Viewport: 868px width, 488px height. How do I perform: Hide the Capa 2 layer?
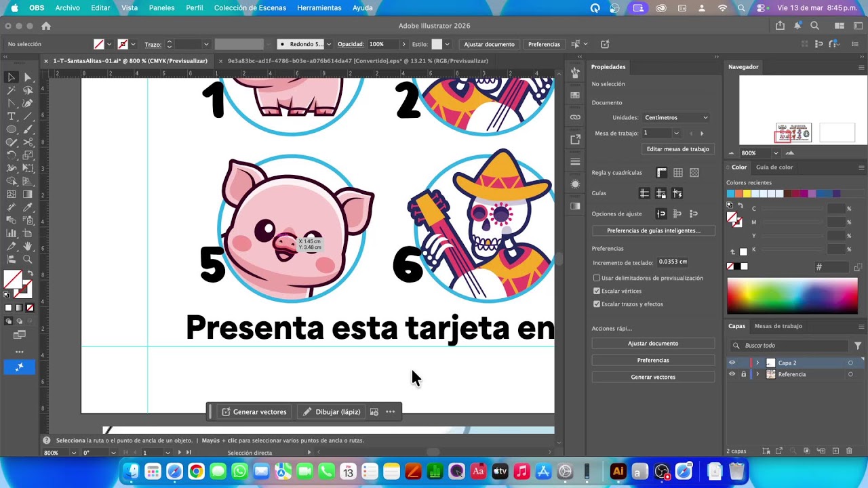[x=732, y=363]
